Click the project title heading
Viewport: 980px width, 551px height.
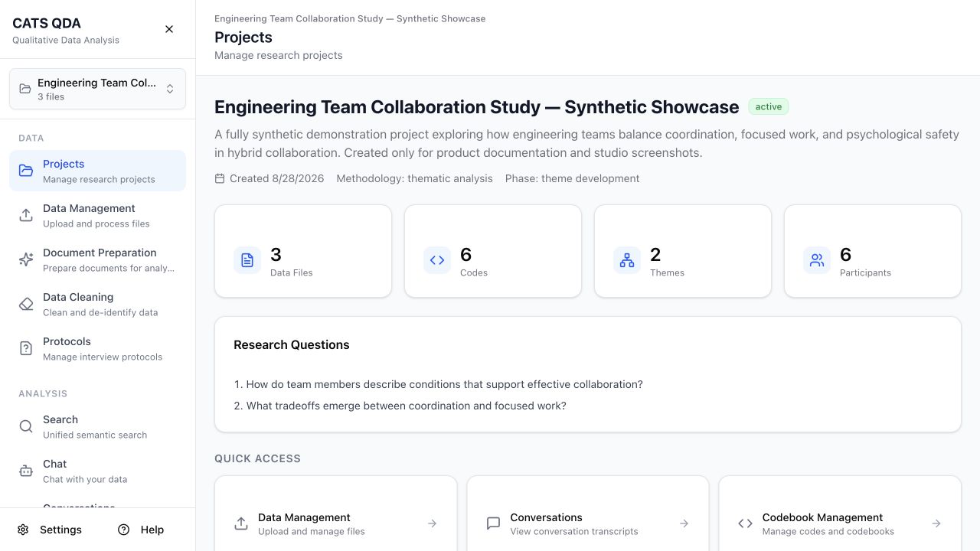click(476, 107)
